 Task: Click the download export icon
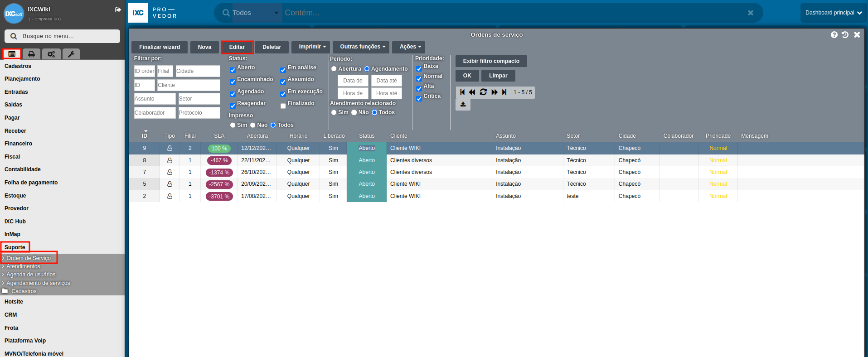[x=463, y=105]
